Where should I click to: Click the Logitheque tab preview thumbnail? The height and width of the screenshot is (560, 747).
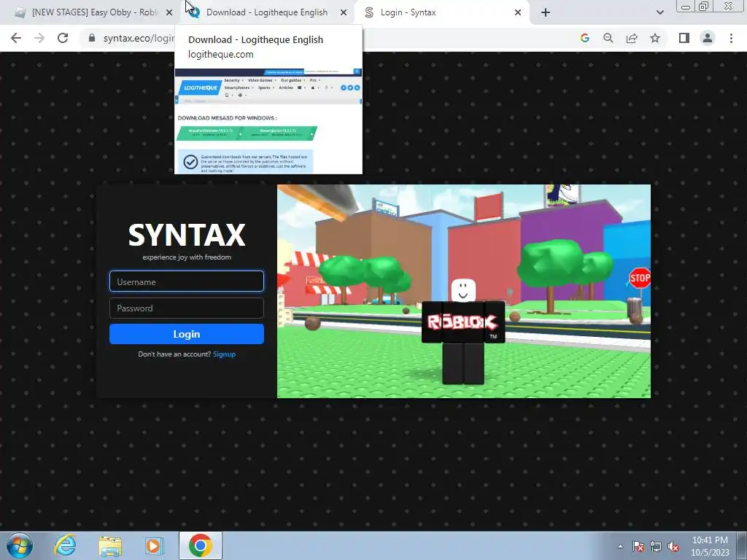coord(268,121)
